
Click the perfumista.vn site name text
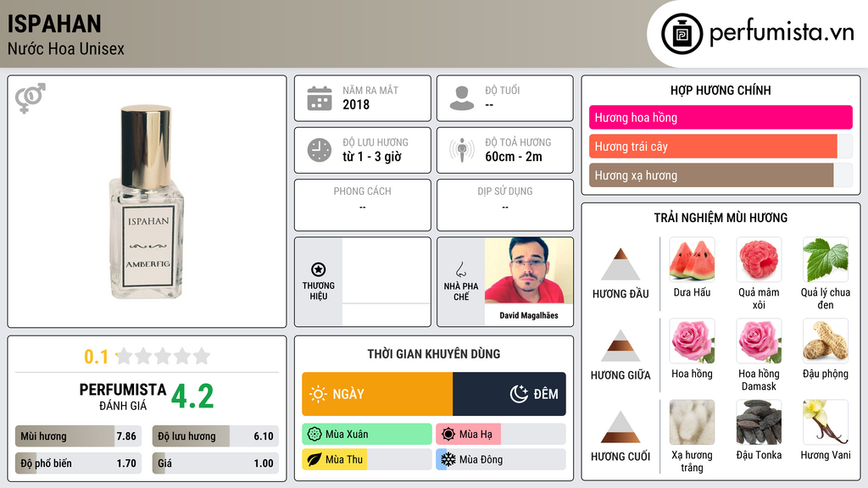pos(782,33)
